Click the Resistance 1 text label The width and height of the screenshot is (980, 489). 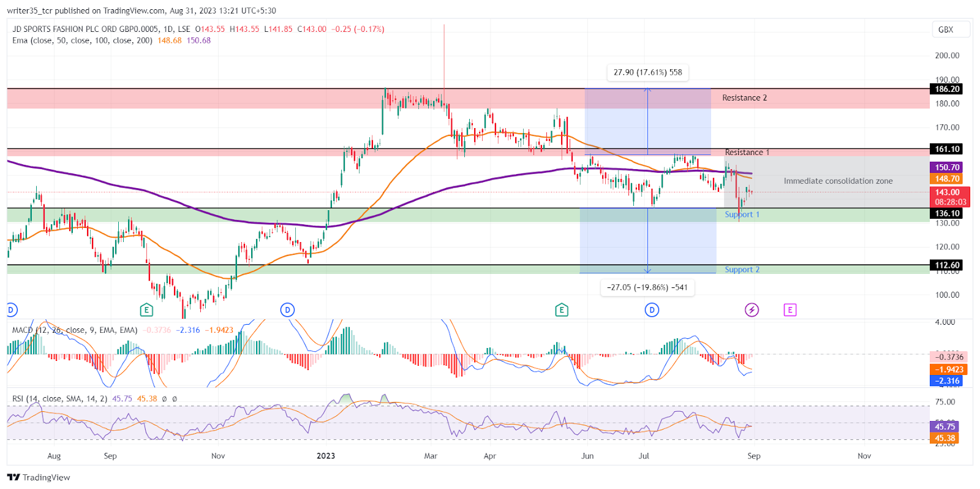[x=747, y=153]
